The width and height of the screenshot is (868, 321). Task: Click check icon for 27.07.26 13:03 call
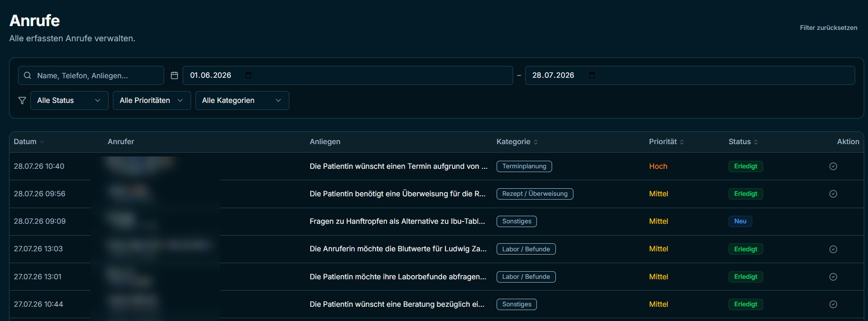(833, 249)
